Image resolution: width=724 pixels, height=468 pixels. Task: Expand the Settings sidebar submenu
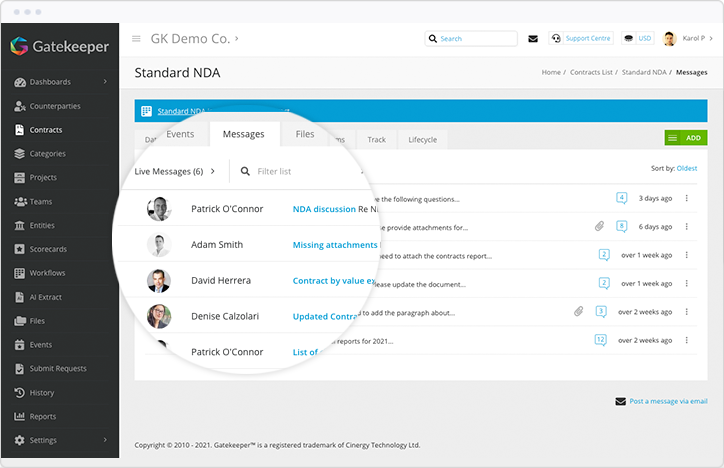pos(105,440)
